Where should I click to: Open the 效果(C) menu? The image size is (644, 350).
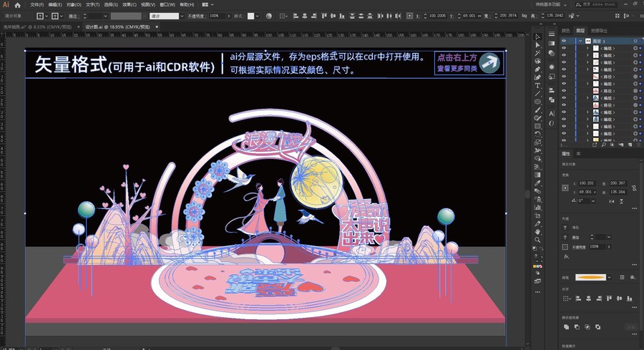point(130,4)
